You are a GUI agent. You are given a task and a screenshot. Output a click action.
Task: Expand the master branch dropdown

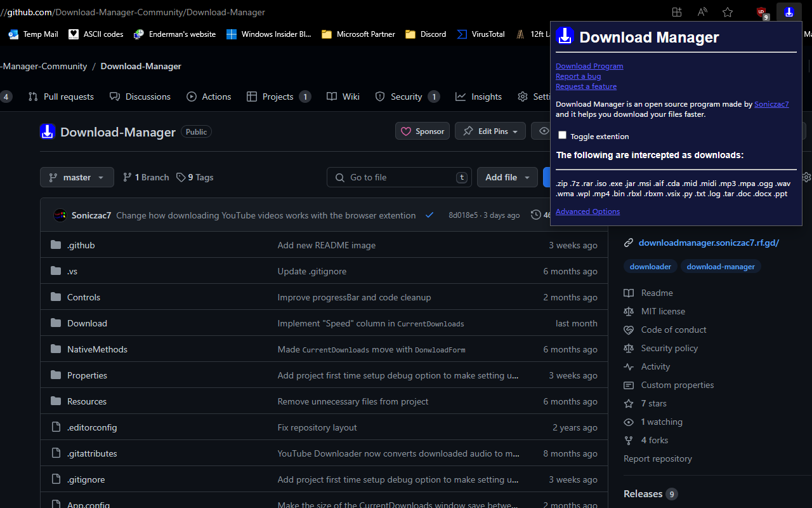[77, 177]
